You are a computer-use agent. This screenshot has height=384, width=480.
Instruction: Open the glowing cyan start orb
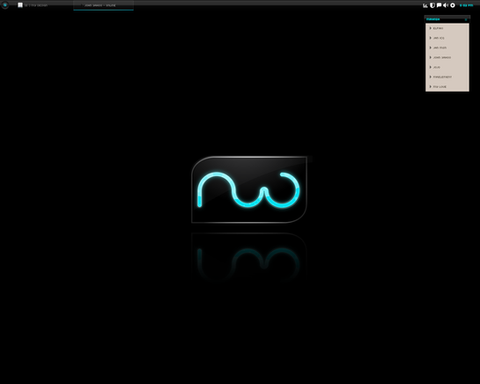(5, 5)
